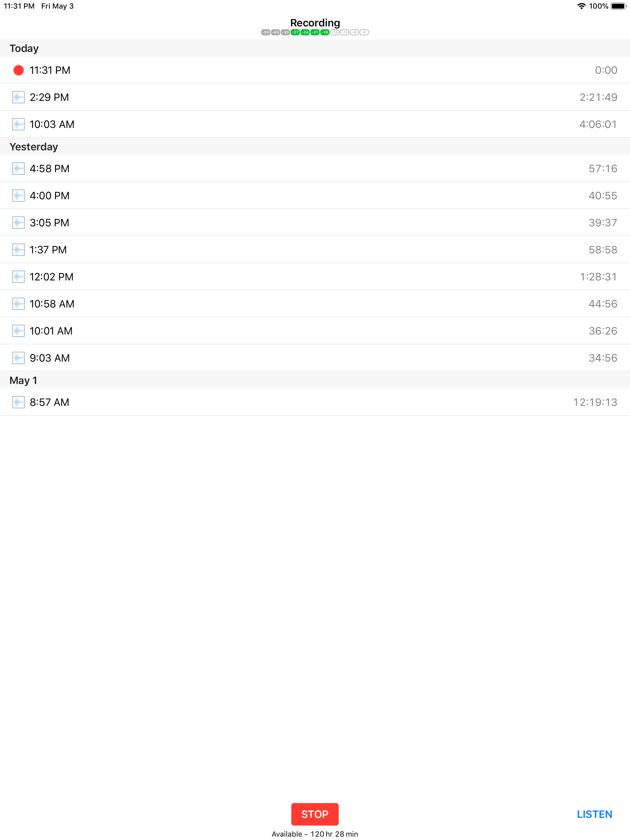
Task: Tap the Today section header
Action: (24, 48)
